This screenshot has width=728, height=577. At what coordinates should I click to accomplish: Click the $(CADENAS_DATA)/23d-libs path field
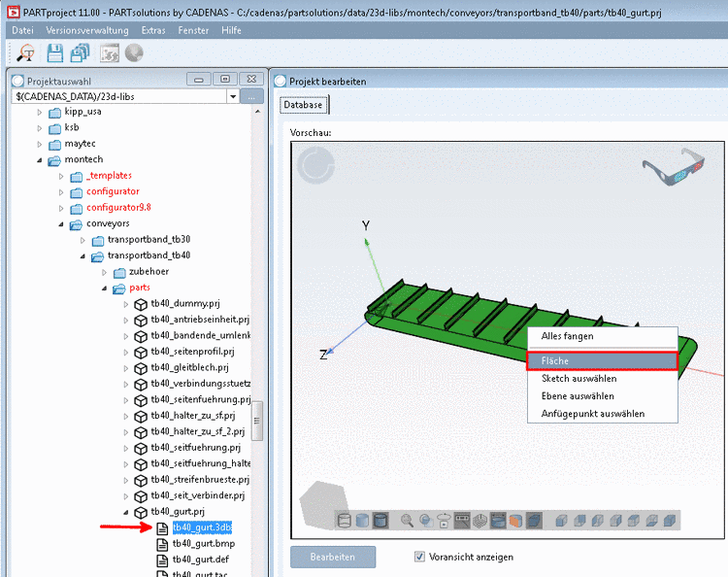click(x=119, y=96)
